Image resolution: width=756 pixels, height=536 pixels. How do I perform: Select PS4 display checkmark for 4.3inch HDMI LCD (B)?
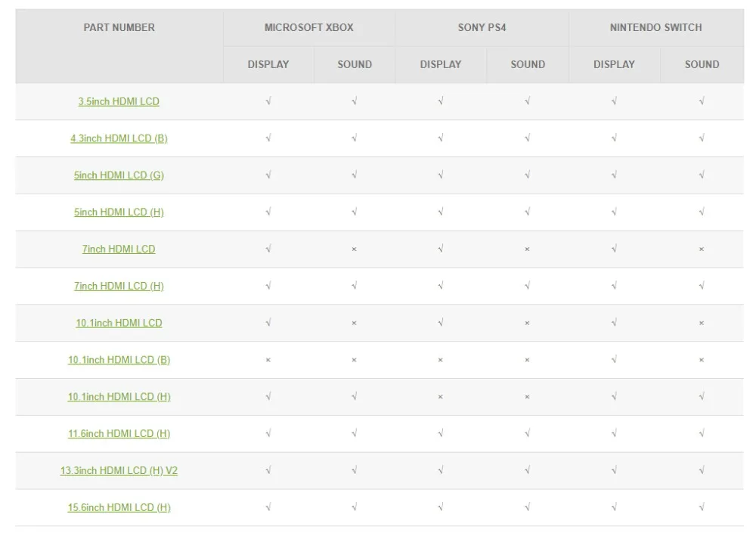[441, 138]
